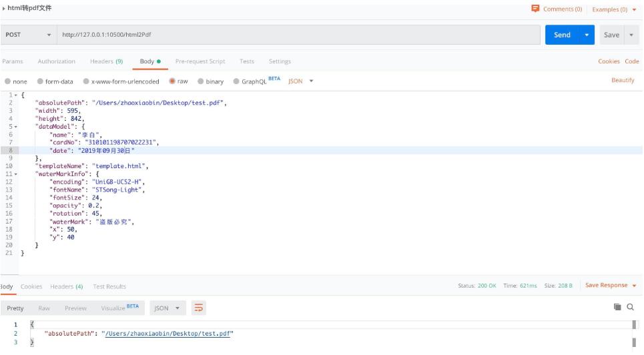Click the Time 621ms text
Image resolution: width=644 pixels, height=355 pixels.
pyautogui.click(x=520, y=286)
